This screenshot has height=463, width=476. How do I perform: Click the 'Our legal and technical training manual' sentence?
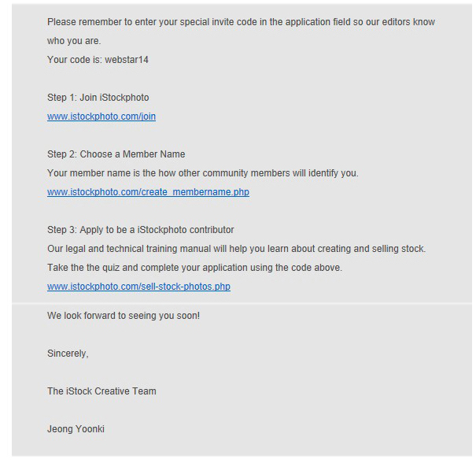pyautogui.click(x=237, y=249)
